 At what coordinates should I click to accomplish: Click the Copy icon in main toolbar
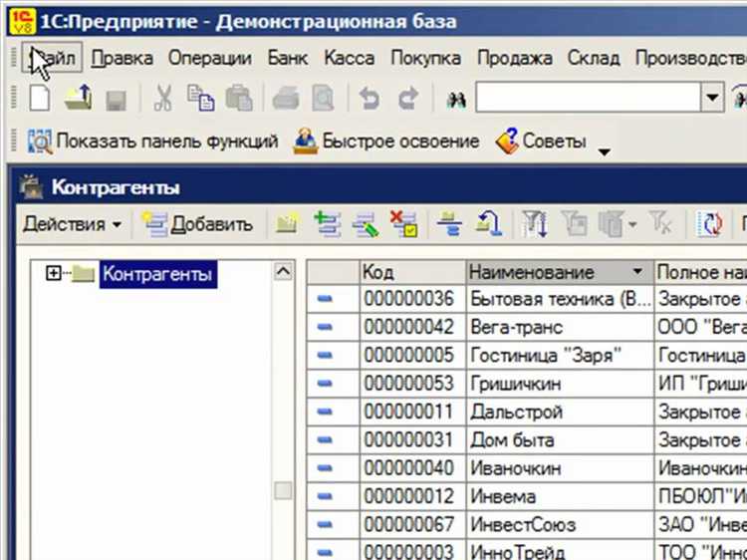click(x=200, y=99)
